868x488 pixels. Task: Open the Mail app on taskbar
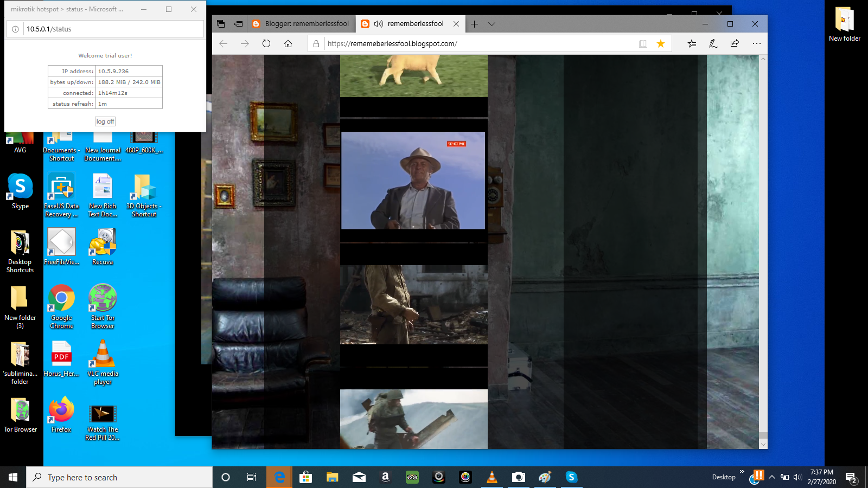pyautogui.click(x=359, y=477)
